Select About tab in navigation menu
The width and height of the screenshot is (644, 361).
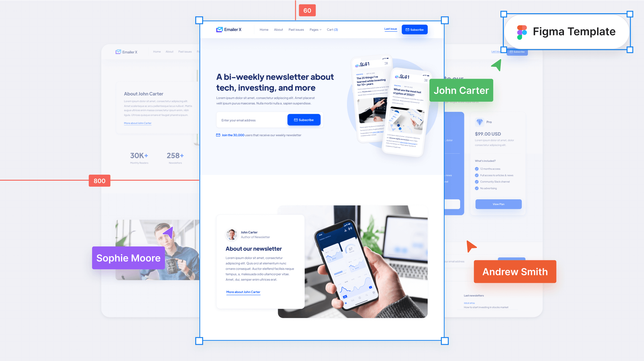tap(279, 29)
